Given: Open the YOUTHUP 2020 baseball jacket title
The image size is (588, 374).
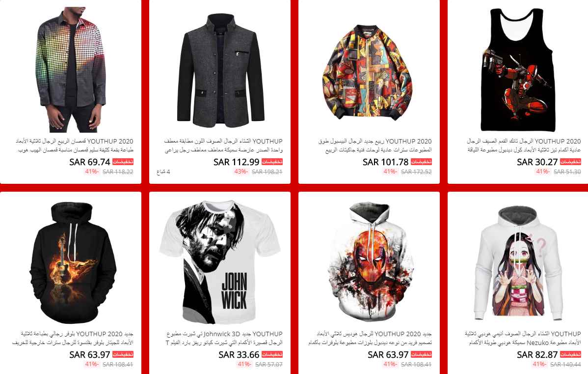Looking at the screenshot, I should [x=375, y=145].
